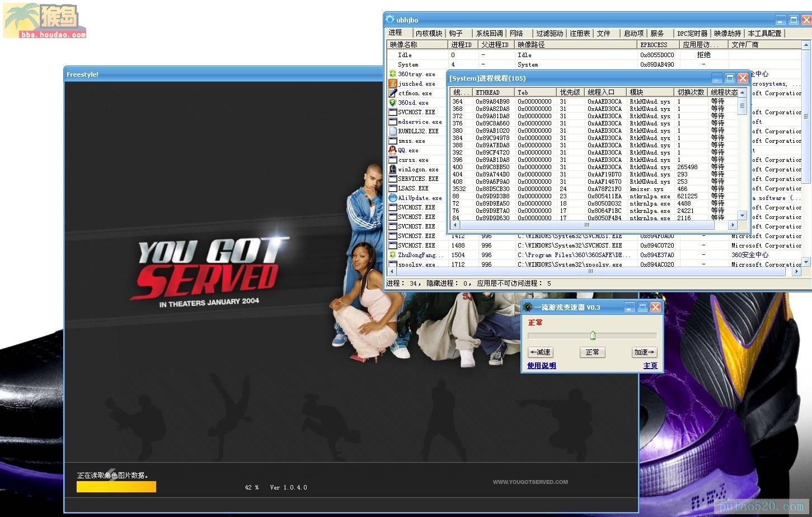Select the RUNDLL32.EXE file icon

tap(393, 131)
